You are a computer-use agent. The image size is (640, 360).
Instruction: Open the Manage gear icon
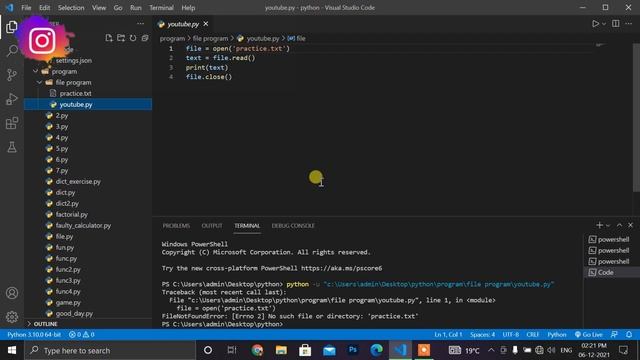coord(12,317)
